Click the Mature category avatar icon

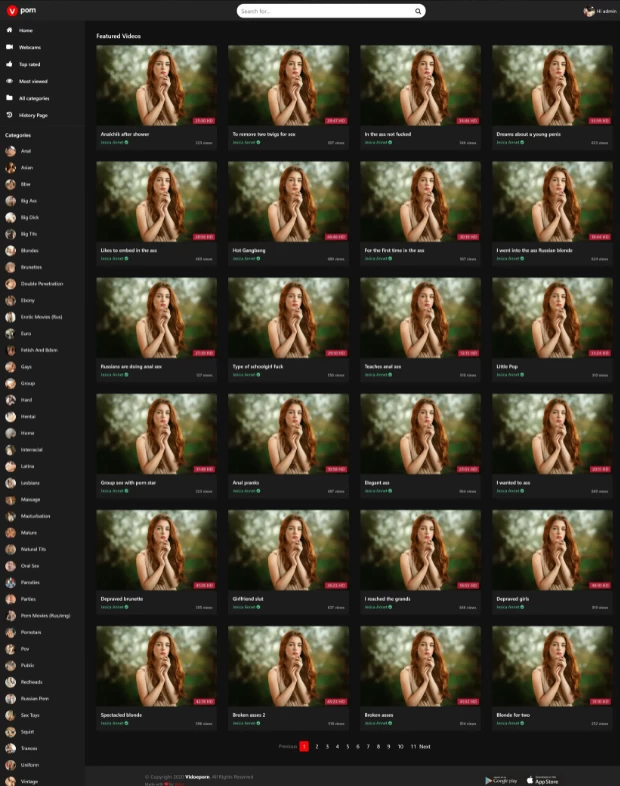(x=11, y=533)
